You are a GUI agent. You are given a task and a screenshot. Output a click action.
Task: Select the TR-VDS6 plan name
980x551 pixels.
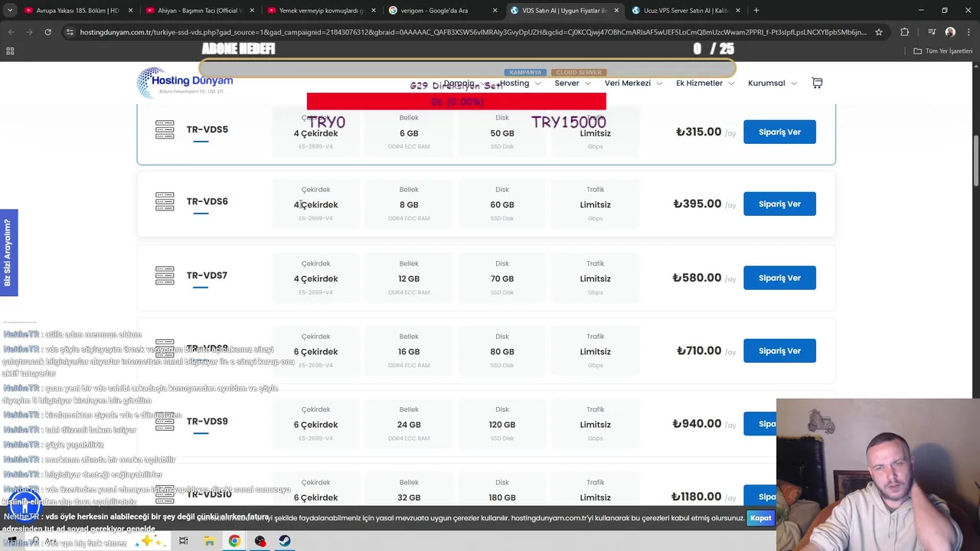[207, 201]
